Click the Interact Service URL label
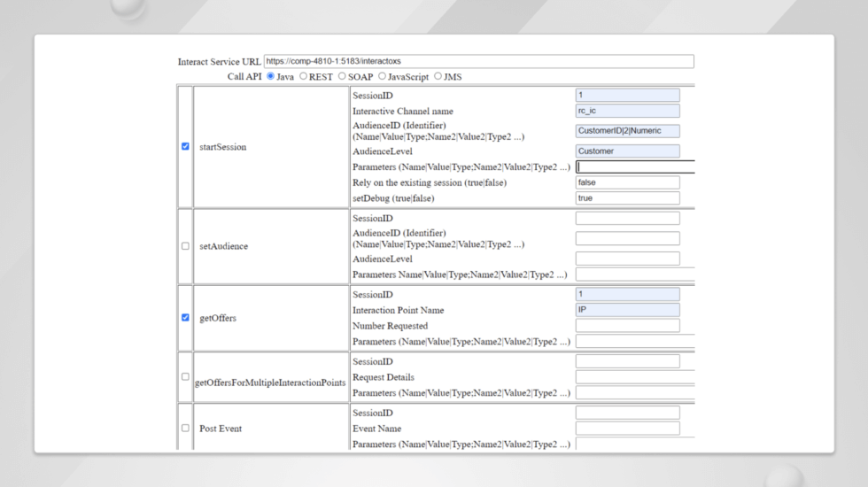Image resolution: width=868 pixels, height=487 pixels. 219,62
